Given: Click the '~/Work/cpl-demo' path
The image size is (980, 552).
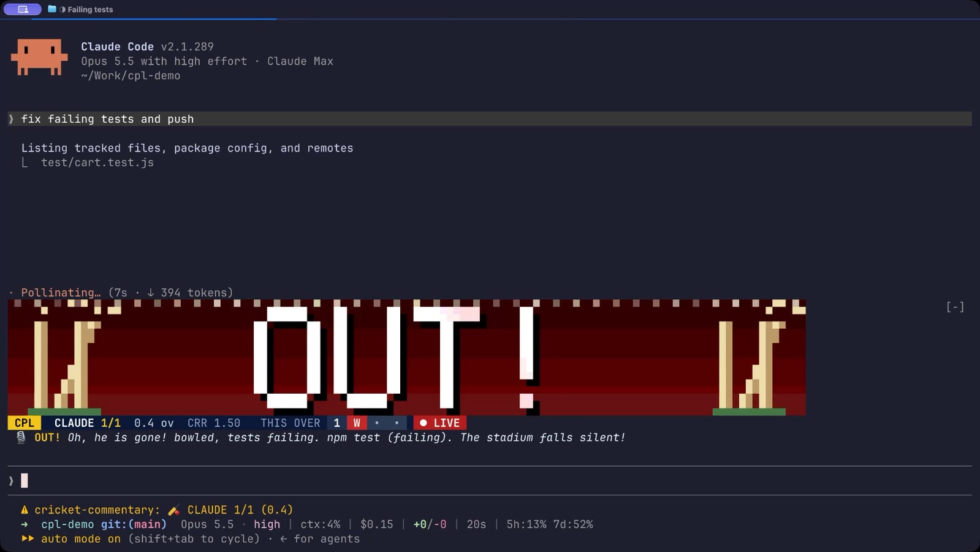Looking at the screenshot, I should (x=131, y=76).
